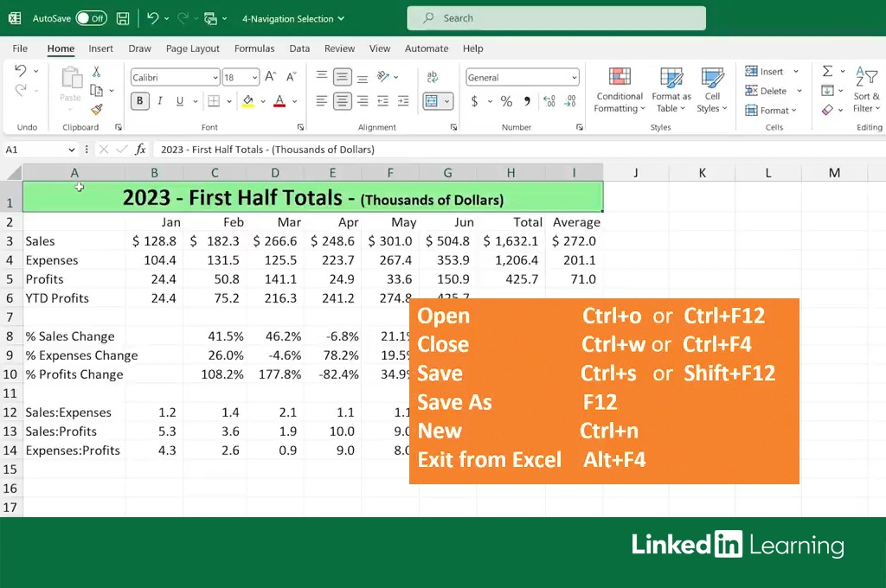Click the Save disk icon in title bar
The width and height of the screenshot is (886, 588).
coord(123,18)
